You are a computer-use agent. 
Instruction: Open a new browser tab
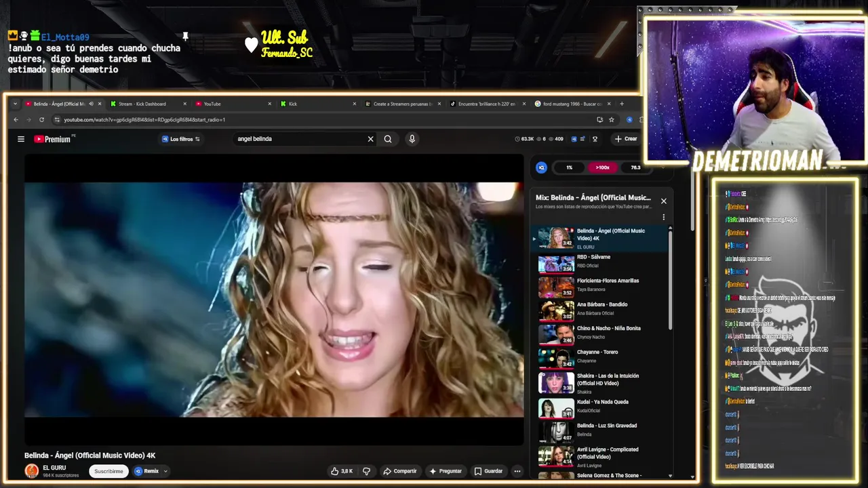(621, 104)
